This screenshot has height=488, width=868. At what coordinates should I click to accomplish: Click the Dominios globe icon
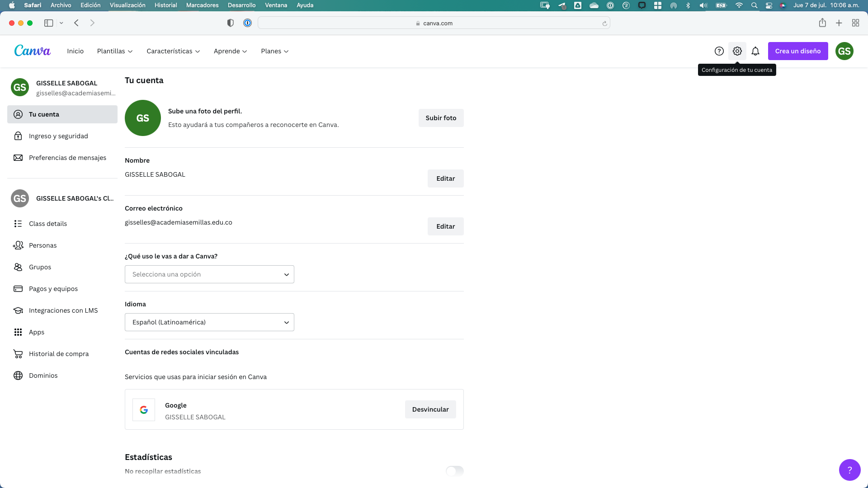(x=18, y=375)
